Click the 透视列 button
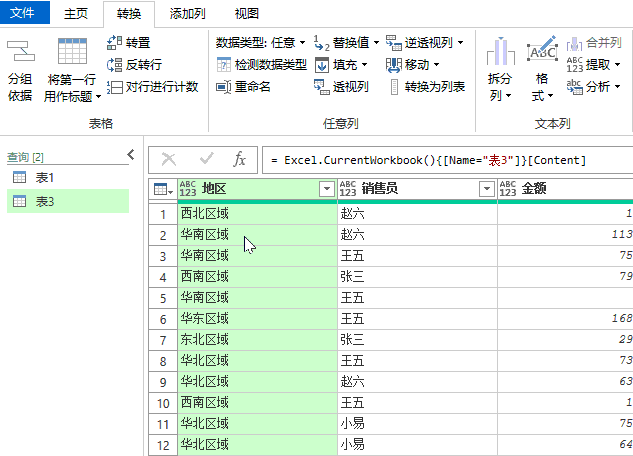The image size is (633, 456). click(341, 87)
